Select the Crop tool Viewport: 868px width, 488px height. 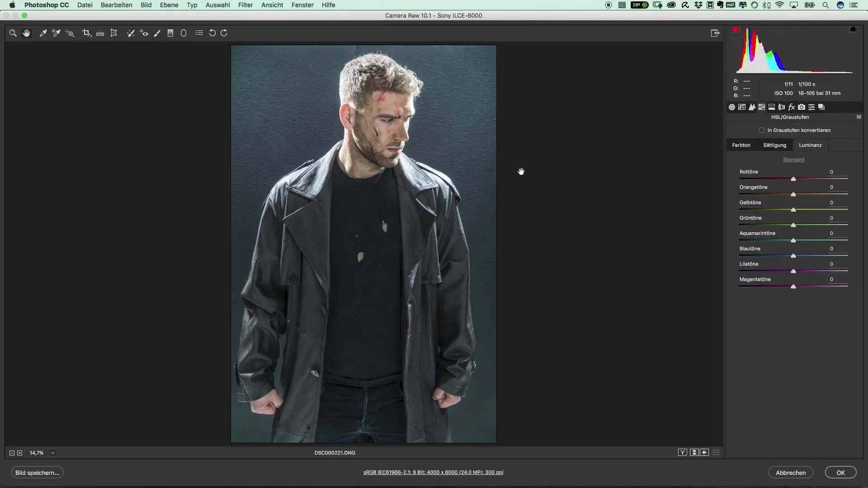(86, 33)
